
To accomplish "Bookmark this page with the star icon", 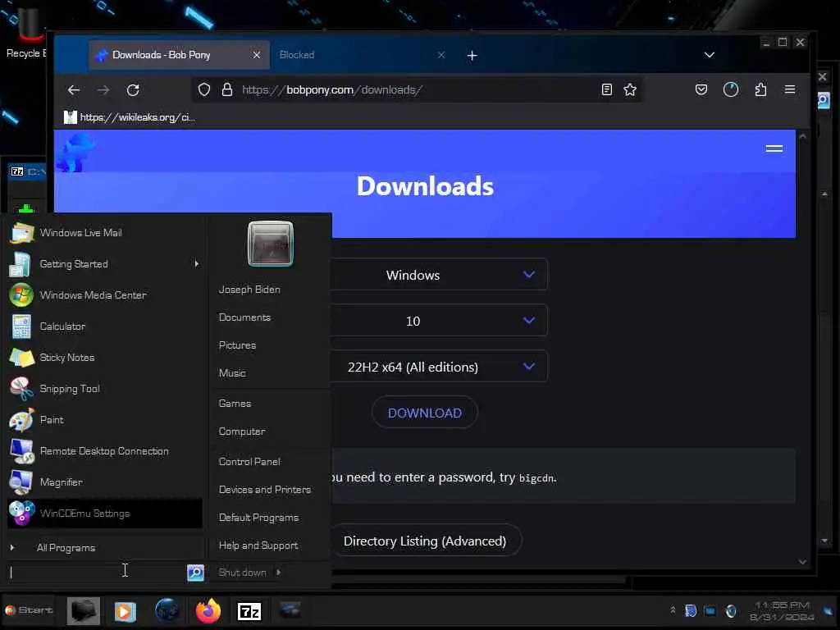I will 630,89.
